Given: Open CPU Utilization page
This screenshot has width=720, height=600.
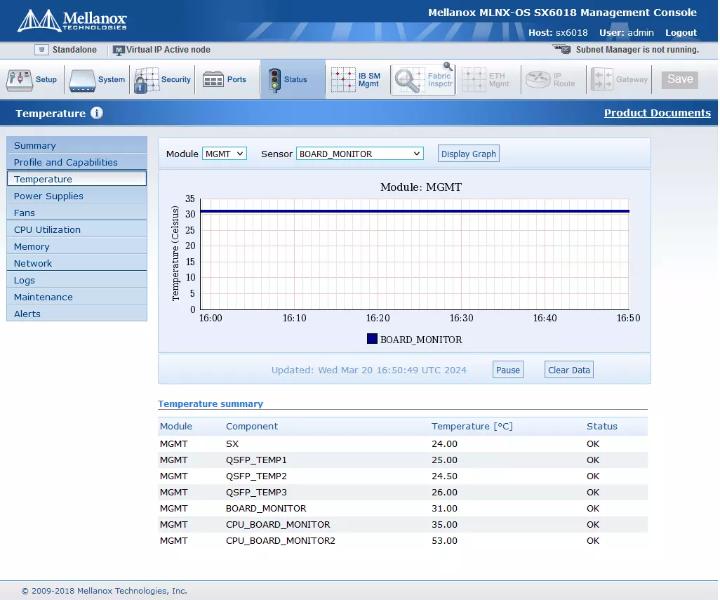Looking at the screenshot, I should (x=77, y=230).
